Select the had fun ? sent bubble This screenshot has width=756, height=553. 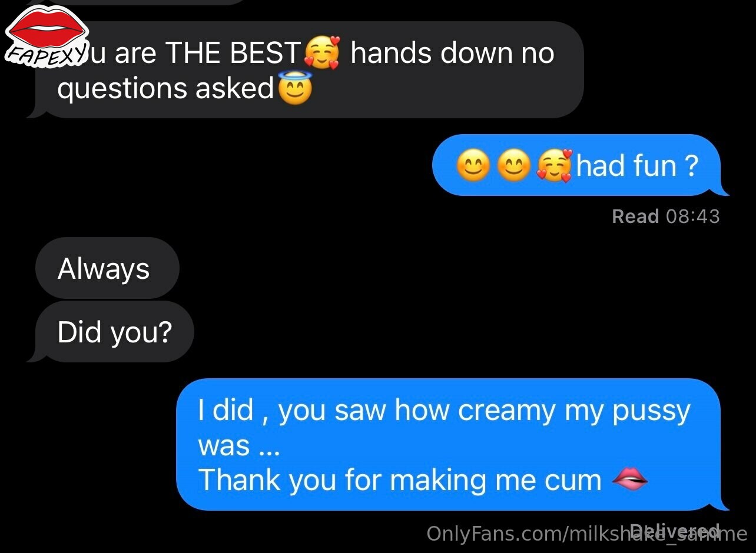(581, 165)
